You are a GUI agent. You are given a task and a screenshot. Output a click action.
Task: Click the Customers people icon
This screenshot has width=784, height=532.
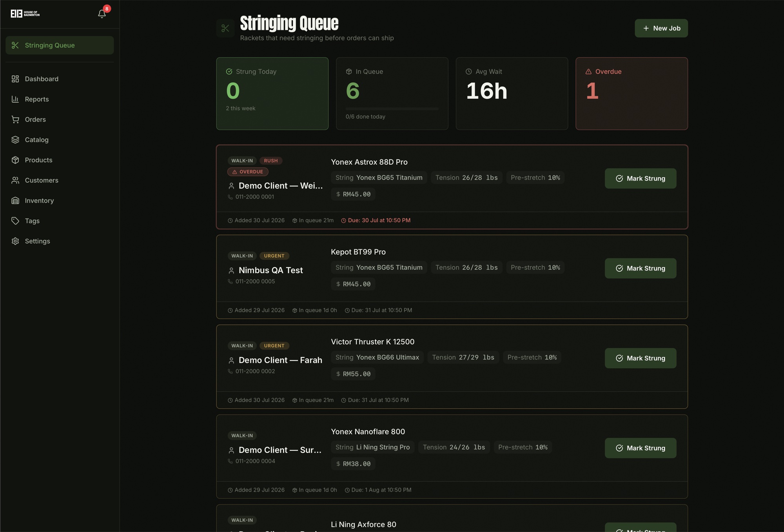coord(15,180)
